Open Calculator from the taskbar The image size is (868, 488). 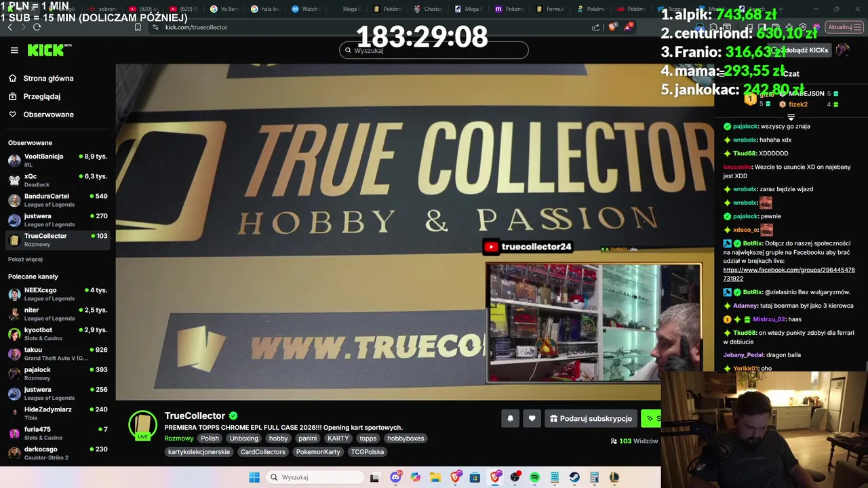(x=594, y=477)
